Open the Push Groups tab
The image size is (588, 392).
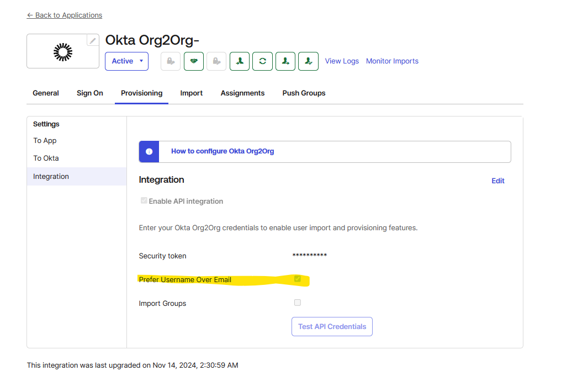(x=304, y=93)
